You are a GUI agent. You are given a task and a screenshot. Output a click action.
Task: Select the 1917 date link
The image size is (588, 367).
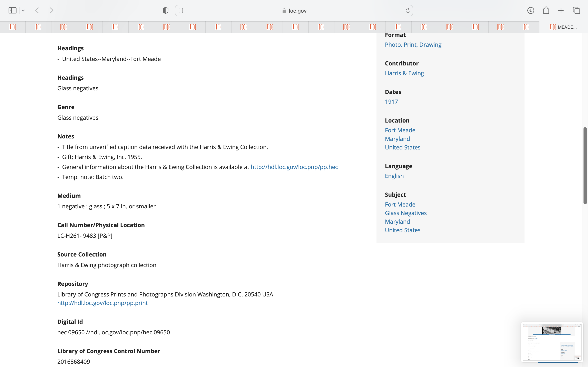[391, 102]
